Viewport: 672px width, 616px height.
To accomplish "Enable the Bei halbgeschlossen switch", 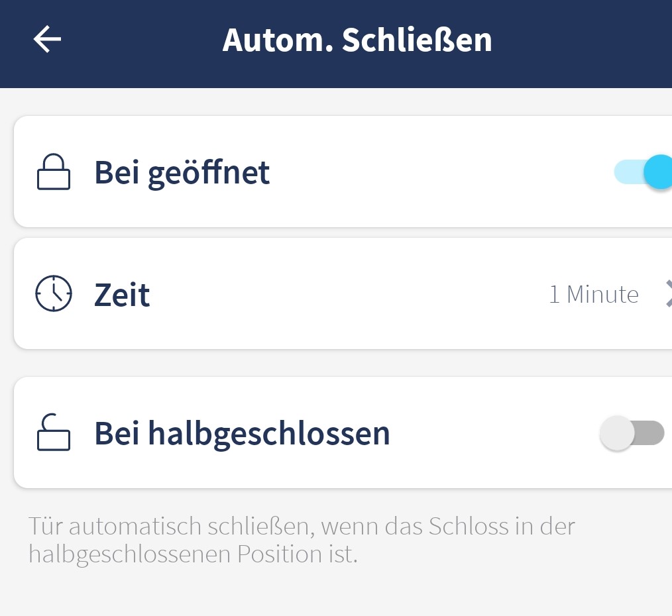I will click(632, 433).
